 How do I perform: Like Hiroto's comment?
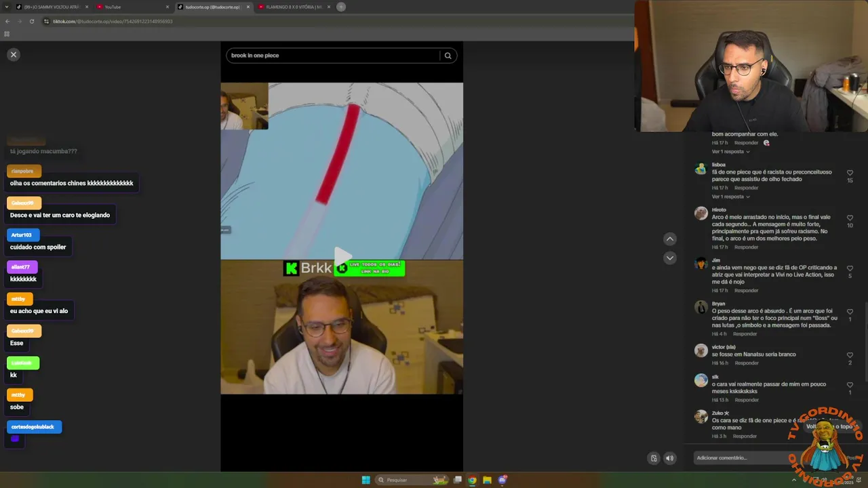coord(850,218)
